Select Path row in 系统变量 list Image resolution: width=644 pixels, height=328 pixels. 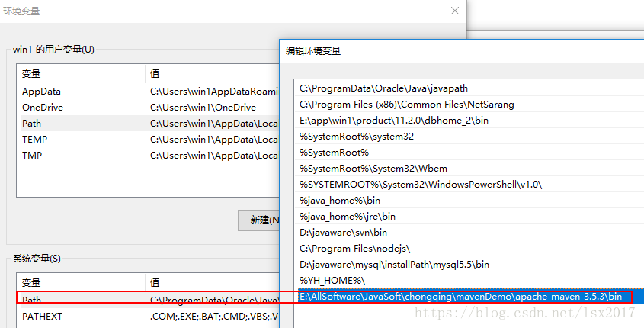[148, 300]
